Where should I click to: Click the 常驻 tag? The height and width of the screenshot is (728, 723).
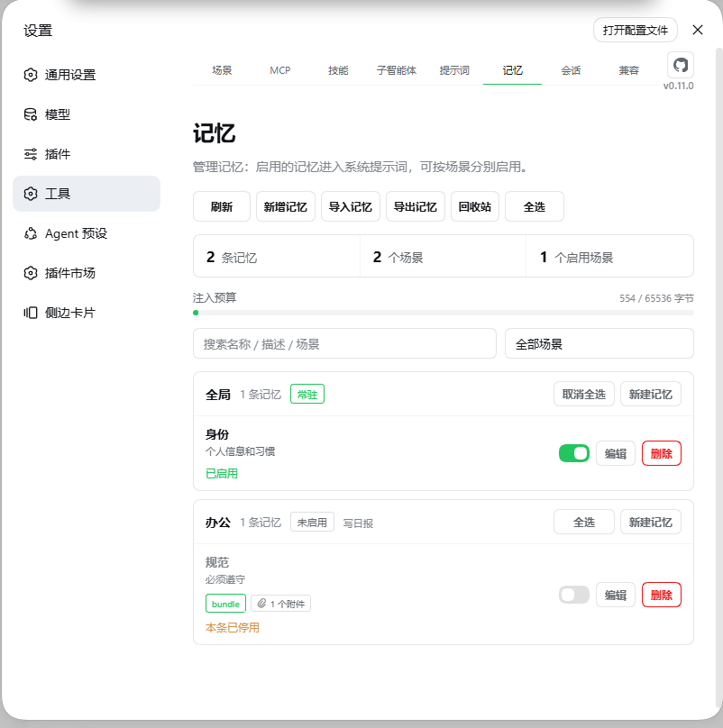coord(307,394)
